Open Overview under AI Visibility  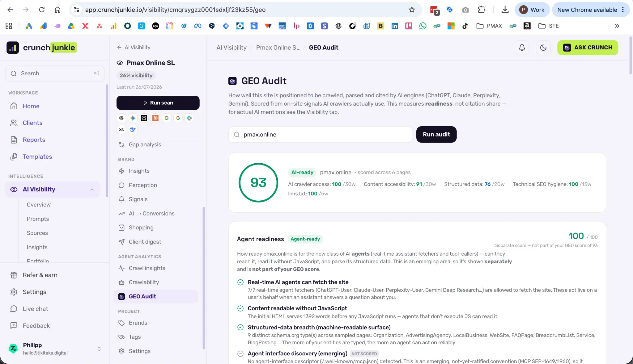coord(39,205)
